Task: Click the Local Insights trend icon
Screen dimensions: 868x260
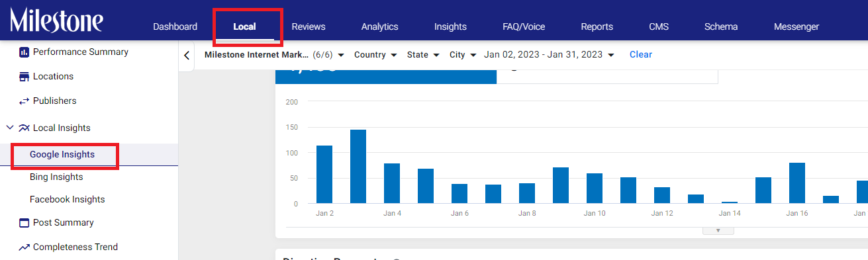Action: click(x=24, y=128)
